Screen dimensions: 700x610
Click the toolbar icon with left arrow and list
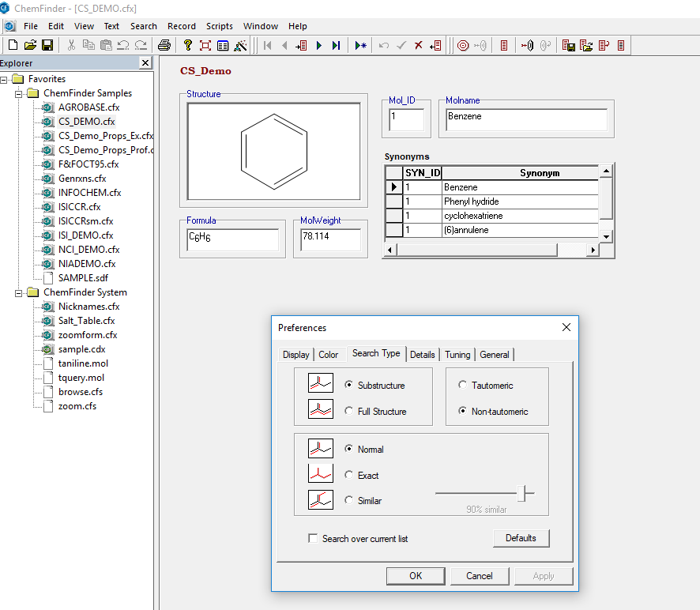tap(435, 45)
